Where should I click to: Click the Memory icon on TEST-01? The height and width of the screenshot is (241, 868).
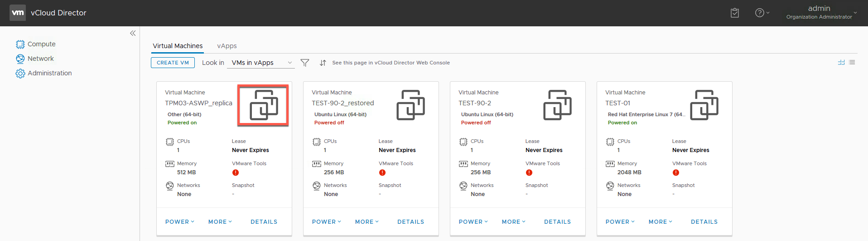pyautogui.click(x=610, y=164)
